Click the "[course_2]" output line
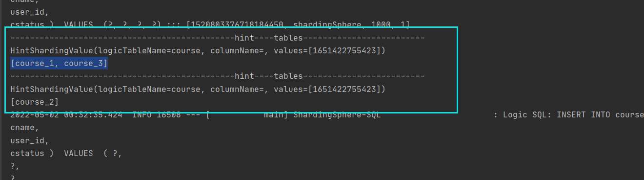644x180 pixels. 35,102
